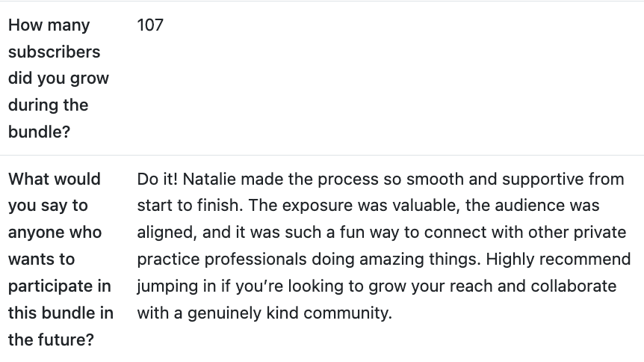Click the word 'subscribers' in first question
The width and height of the screenshot is (644, 362).
[54, 52]
